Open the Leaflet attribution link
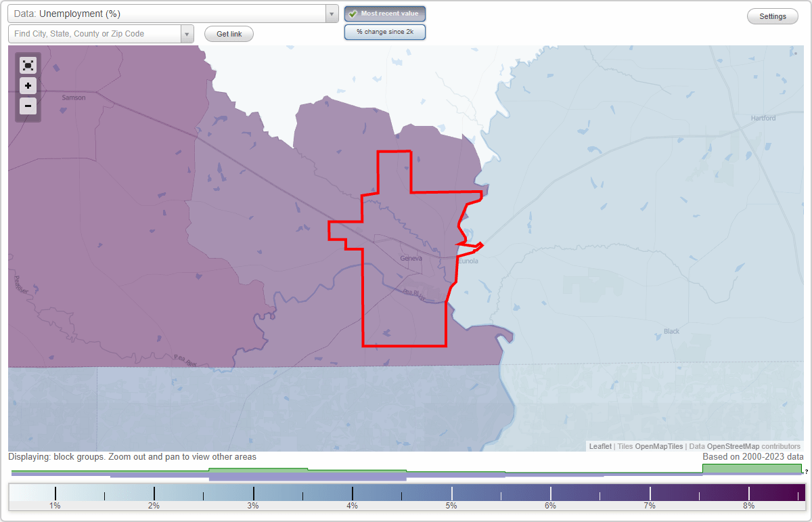This screenshot has height=522, width=812. 600,446
